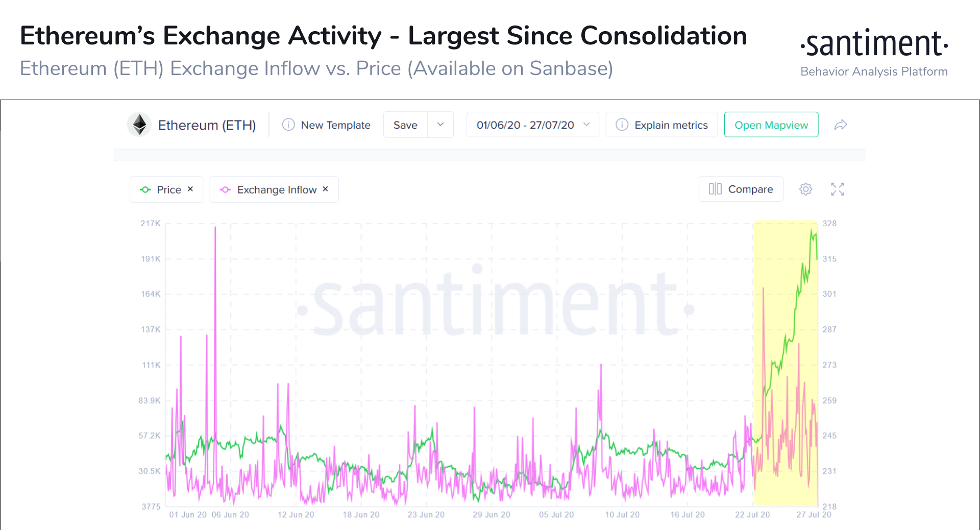Image resolution: width=980 pixels, height=530 pixels.
Task: Click the 22 Jul 20 axis date label
Action: (752, 515)
